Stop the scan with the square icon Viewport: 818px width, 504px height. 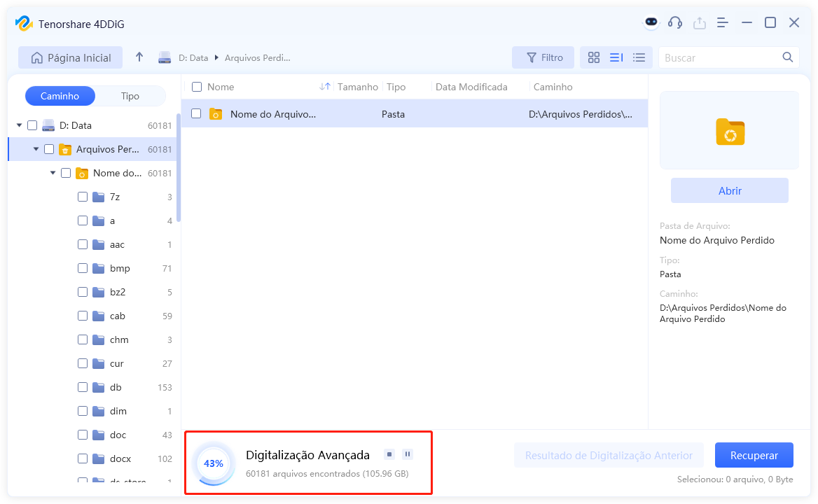point(389,454)
